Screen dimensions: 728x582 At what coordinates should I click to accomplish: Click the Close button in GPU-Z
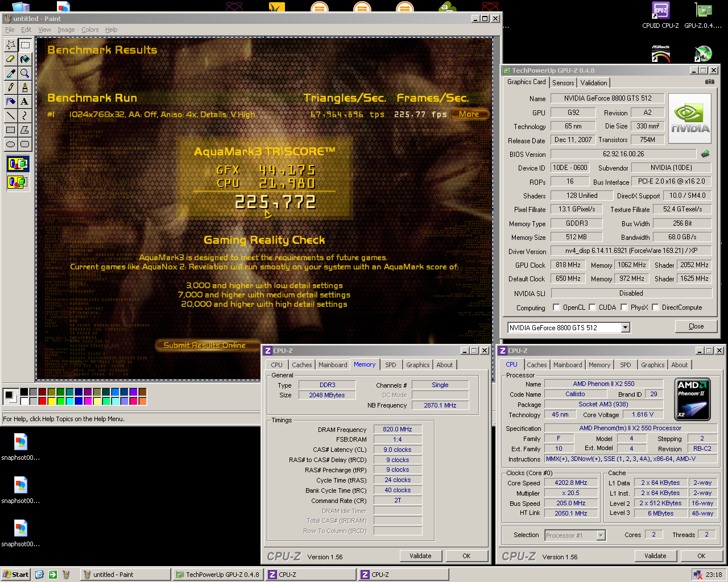coord(696,326)
